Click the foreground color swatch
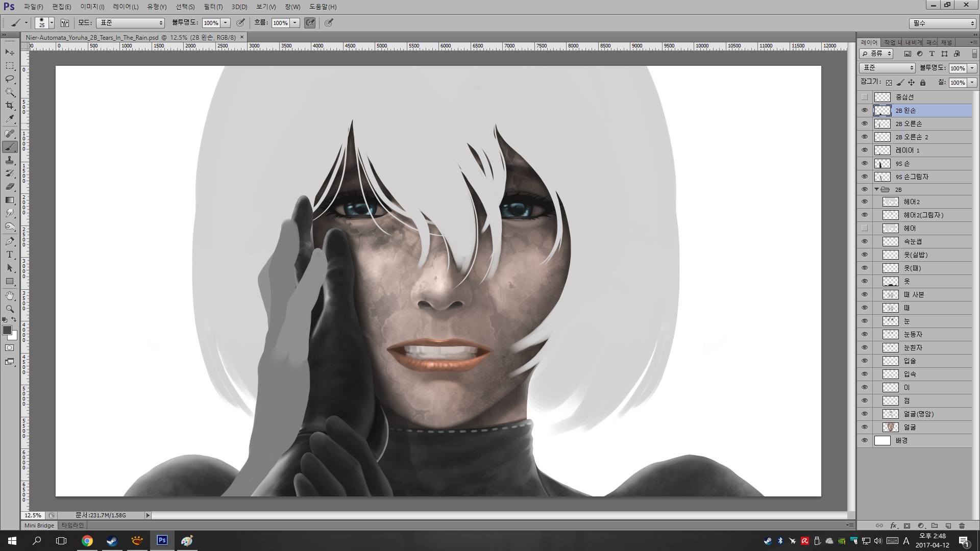The width and height of the screenshot is (980, 551). click(x=7, y=331)
